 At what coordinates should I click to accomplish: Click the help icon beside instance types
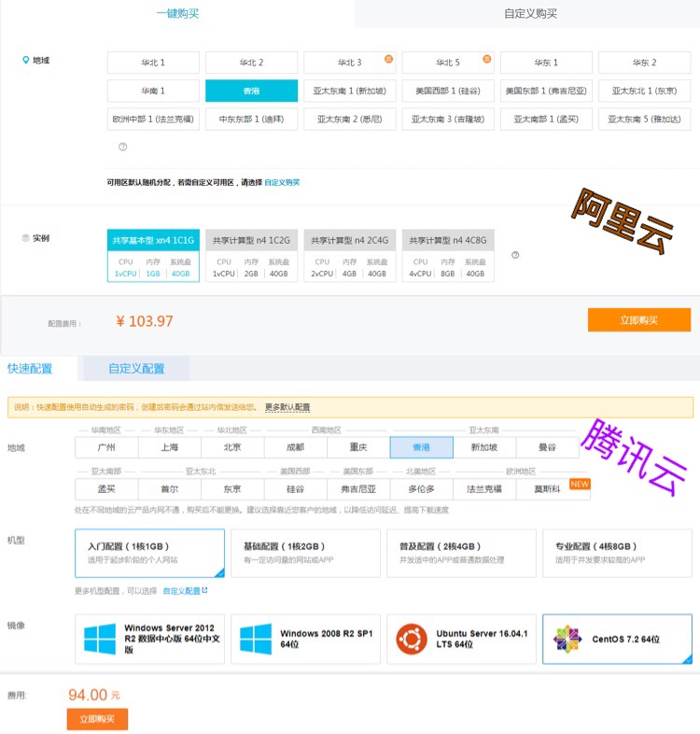pos(515,255)
